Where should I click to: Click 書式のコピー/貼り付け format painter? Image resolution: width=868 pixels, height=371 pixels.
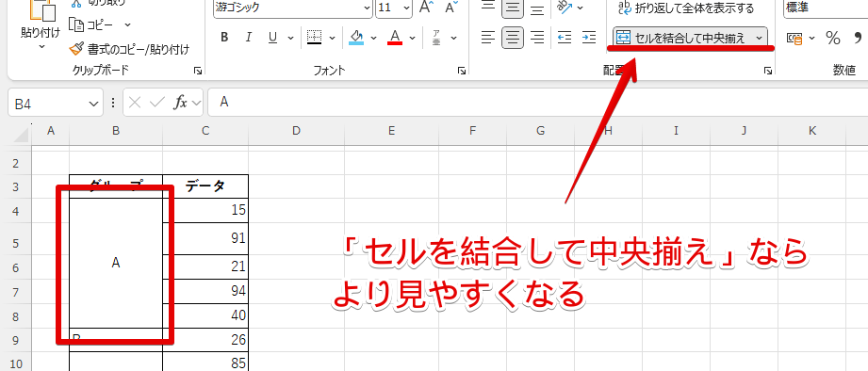(129, 50)
